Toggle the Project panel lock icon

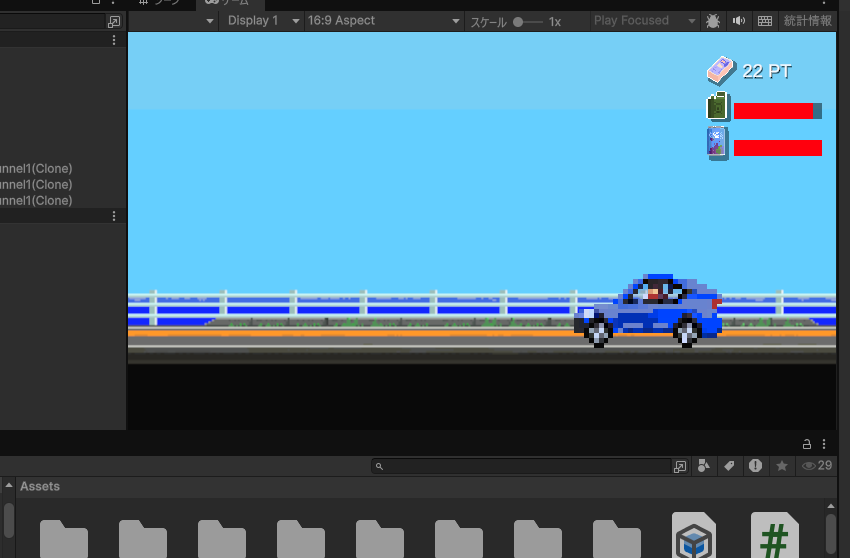pyautogui.click(x=807, y=444)
